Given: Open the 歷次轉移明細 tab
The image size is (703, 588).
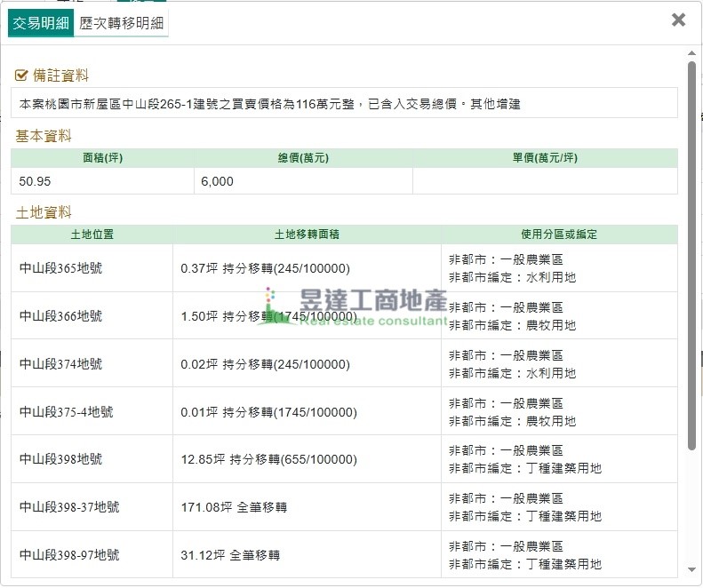Looking at the screenshot, I should coord(122,24).
